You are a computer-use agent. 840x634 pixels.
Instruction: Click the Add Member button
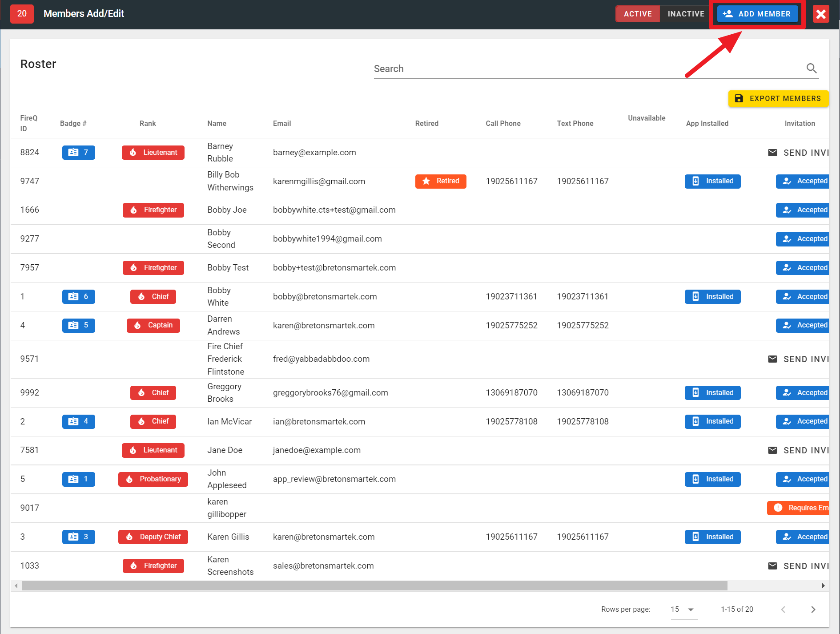757,14
